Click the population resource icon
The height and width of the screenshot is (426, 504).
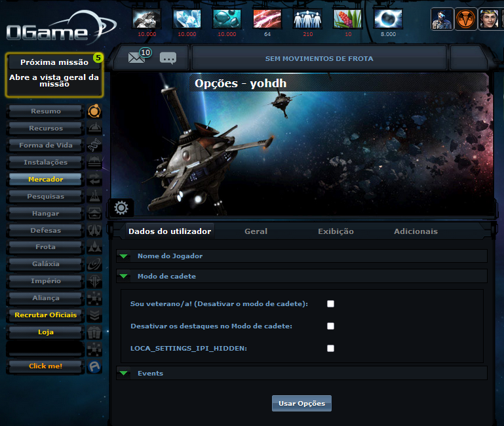click(307, 19)
